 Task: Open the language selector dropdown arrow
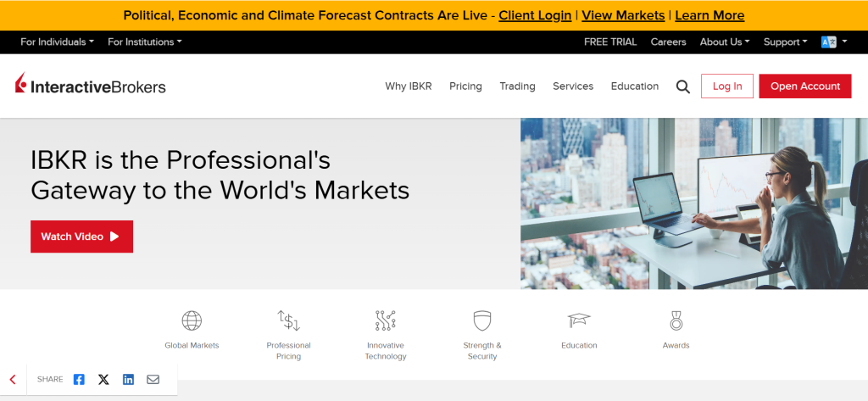(844, 42)
